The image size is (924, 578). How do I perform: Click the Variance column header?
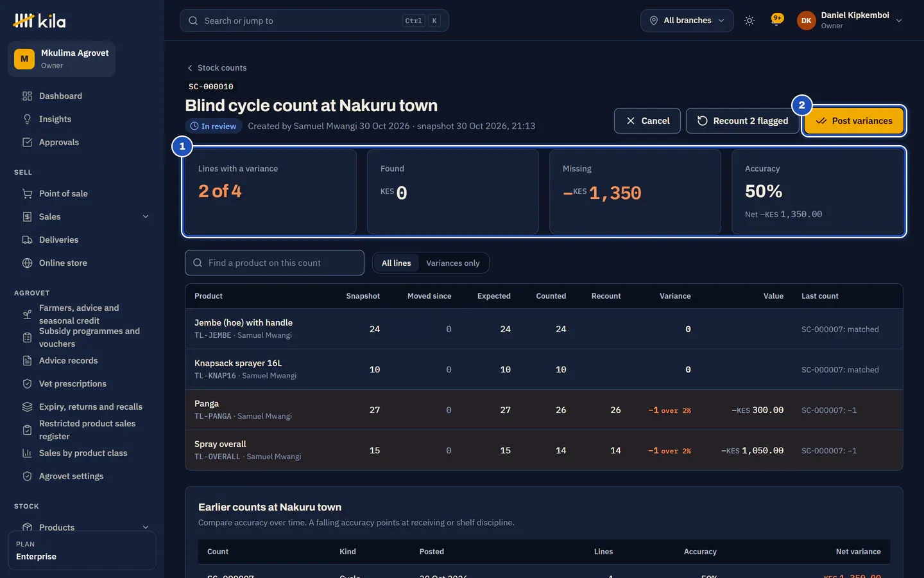click(x=675, y=296)
